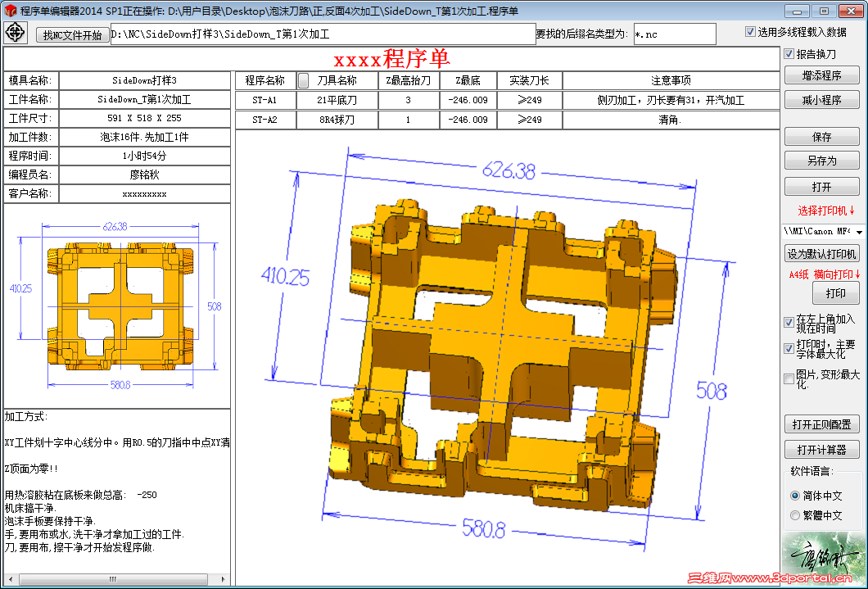Click the 打印 button
The width and height of the screenshot is (868, 589).
[835, 293]
